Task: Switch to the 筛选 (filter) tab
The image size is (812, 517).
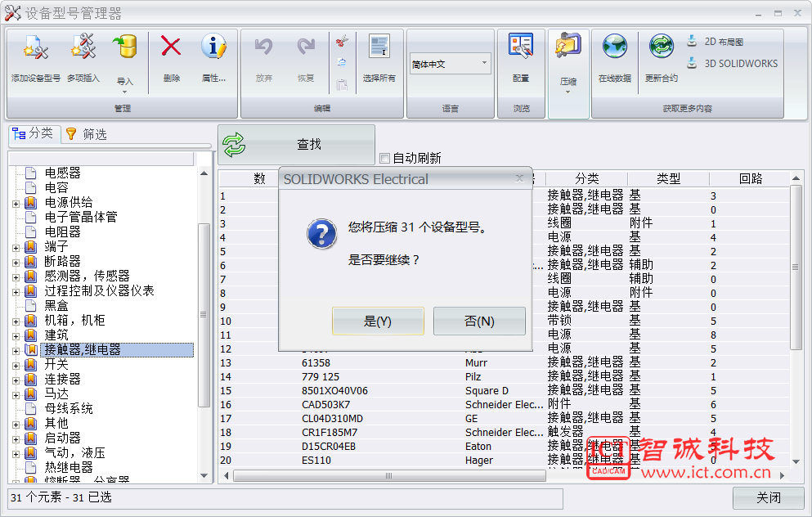Action: coord(87,134)
